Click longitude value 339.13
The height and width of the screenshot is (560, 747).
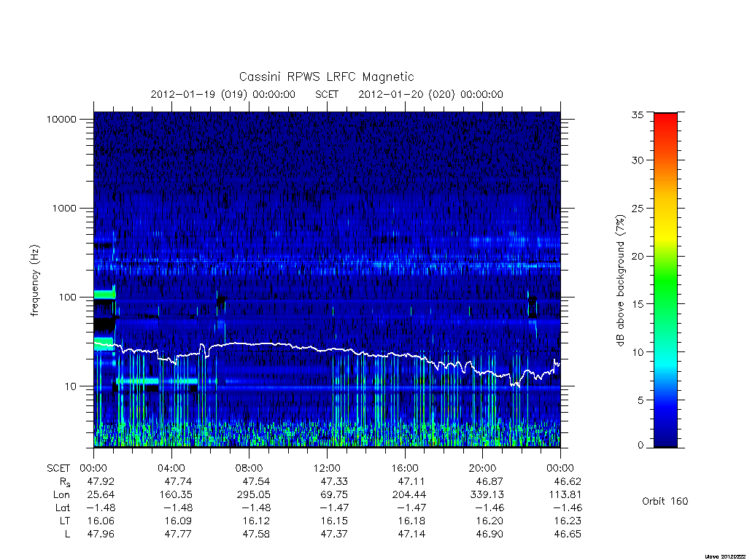tap(487, 495)
